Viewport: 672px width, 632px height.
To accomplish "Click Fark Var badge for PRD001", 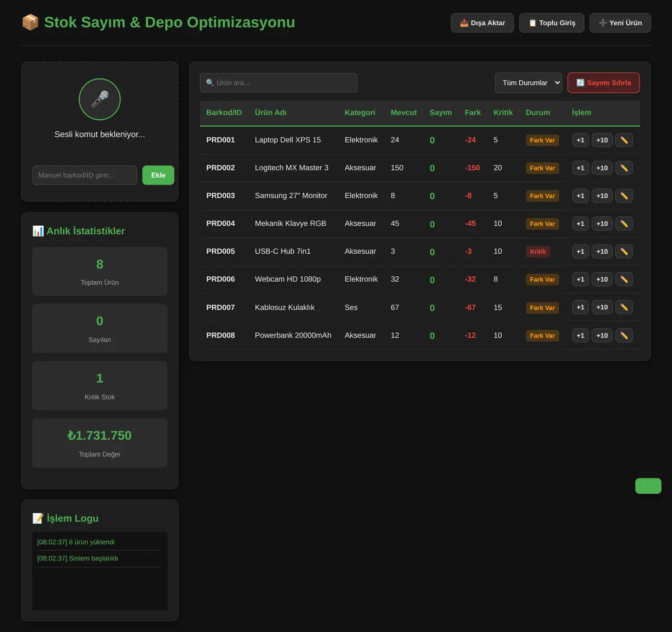I will point(542,140).
